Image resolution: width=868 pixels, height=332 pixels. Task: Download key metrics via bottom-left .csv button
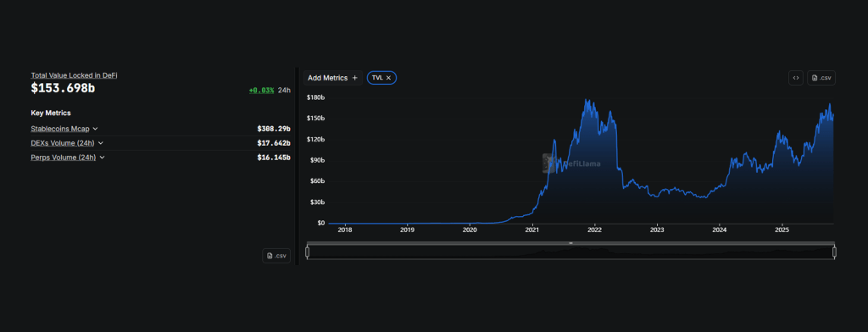click(276, 256)
